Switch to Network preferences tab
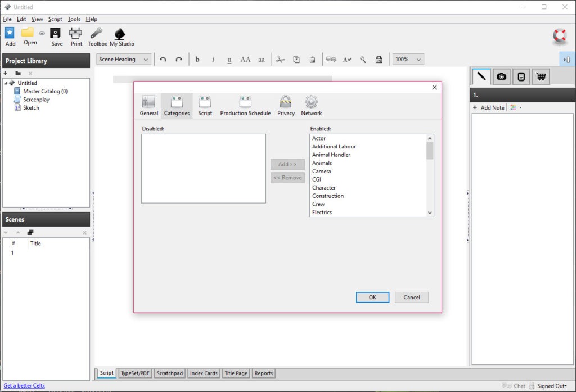 pyautogui.click(x=311, y=106)
